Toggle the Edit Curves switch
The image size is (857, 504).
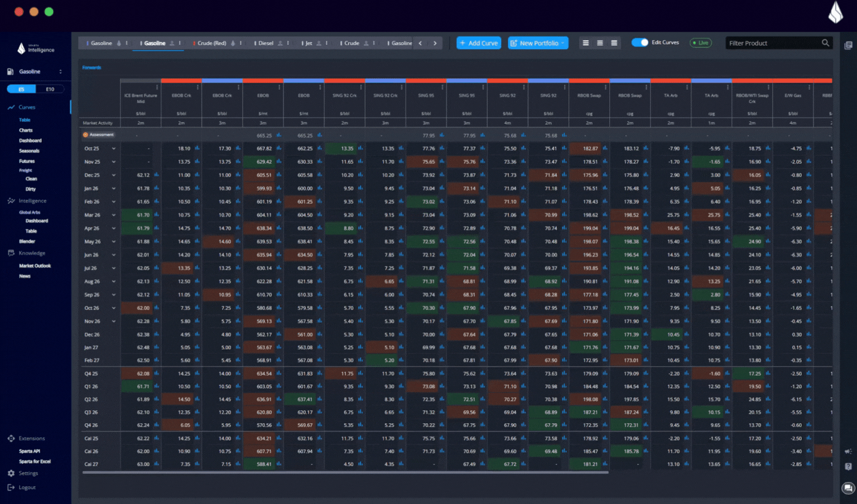(639, 42)
